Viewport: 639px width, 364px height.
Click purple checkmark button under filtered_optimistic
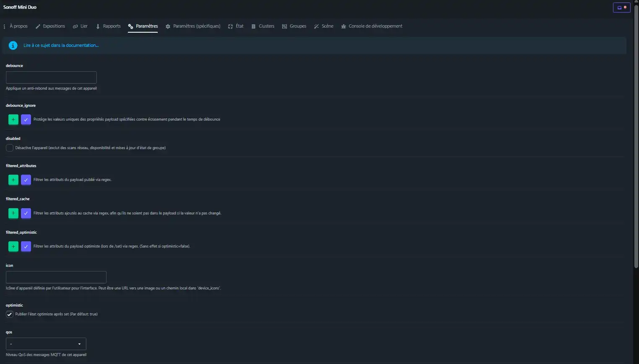pos(26,246)
